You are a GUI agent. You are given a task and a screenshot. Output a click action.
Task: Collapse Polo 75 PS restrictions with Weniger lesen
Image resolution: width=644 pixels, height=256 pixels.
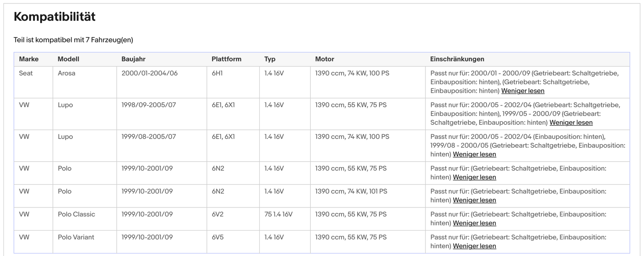[x=474, y=177]
